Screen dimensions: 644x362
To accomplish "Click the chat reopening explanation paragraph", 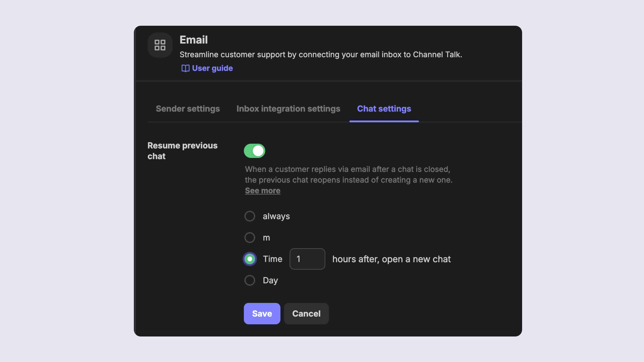I will click(348, 174).
